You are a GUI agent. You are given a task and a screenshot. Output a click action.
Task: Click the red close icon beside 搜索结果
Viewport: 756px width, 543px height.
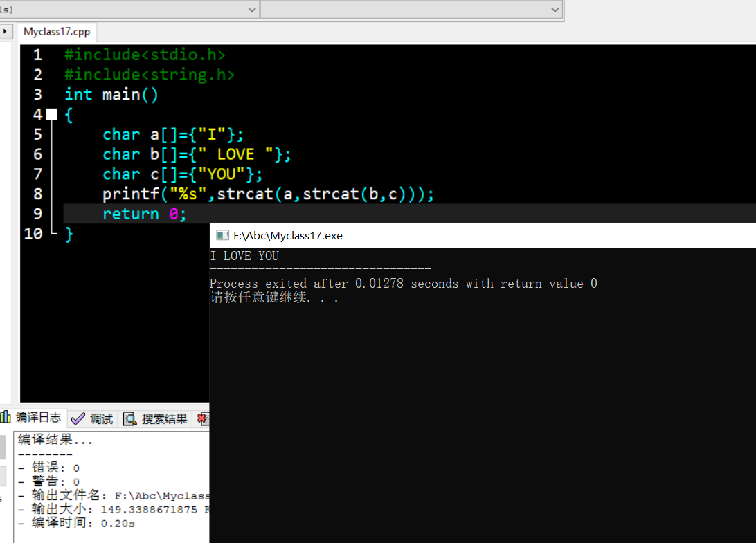203,419
